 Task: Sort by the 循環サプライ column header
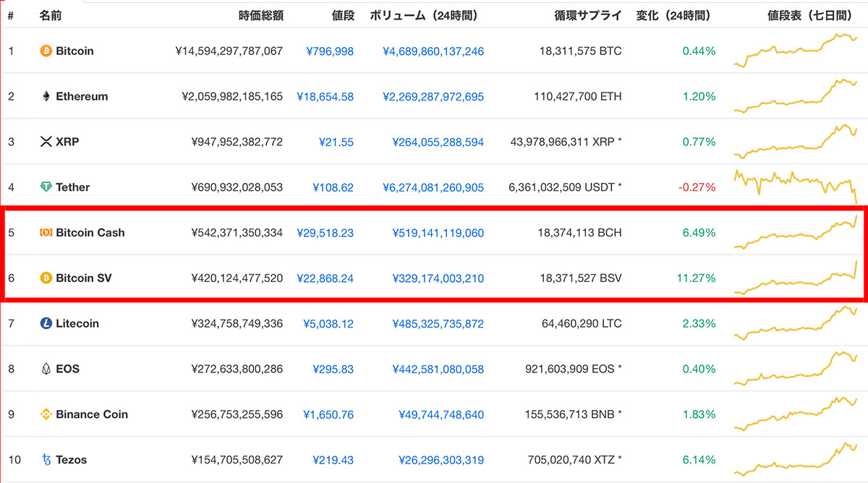(587, 14)
